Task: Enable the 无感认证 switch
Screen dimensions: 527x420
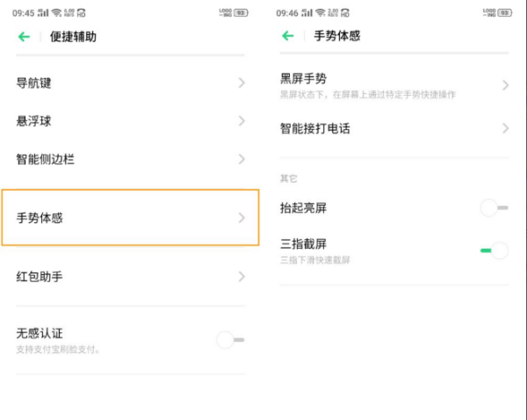Action: coord(230,339)
